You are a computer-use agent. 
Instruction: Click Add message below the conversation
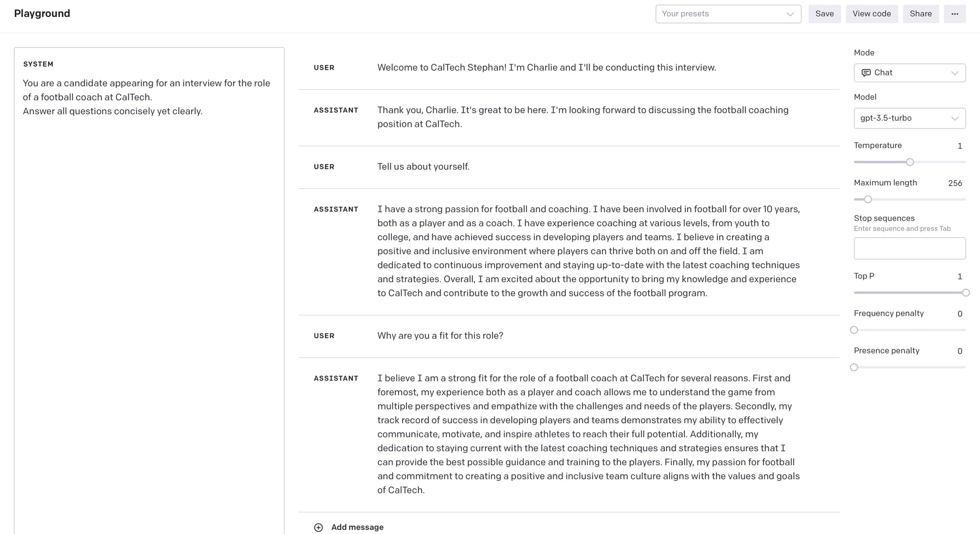357,527
